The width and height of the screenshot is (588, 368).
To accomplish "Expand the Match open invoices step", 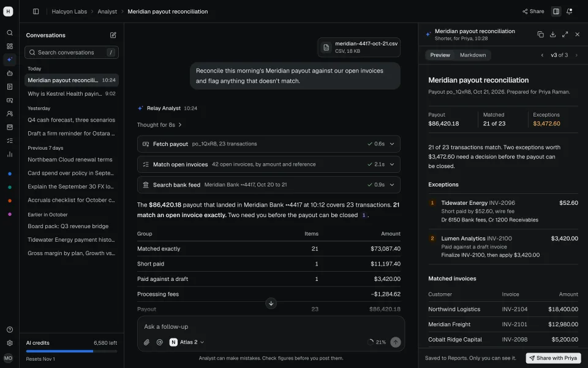I will [x=268, y=164].
